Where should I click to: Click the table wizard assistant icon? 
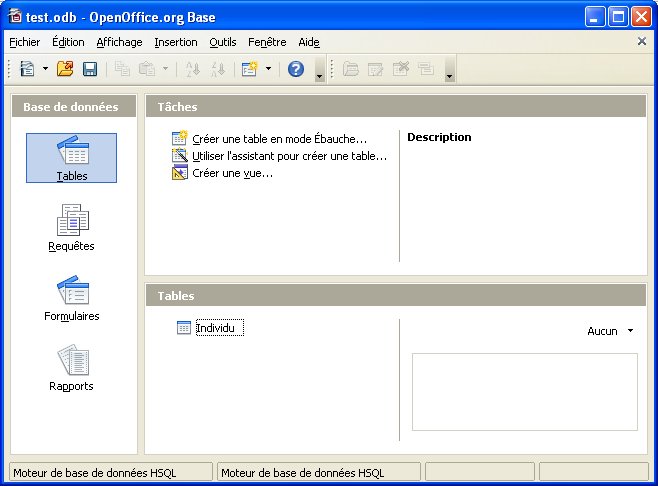click(x=180, y=155)
